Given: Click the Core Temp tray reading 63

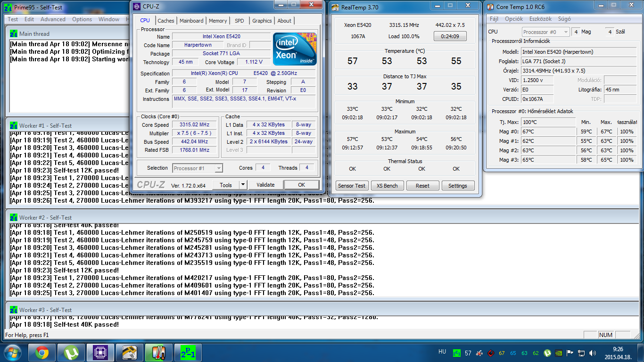Looking at the screenshot, I should coord(524,353).
